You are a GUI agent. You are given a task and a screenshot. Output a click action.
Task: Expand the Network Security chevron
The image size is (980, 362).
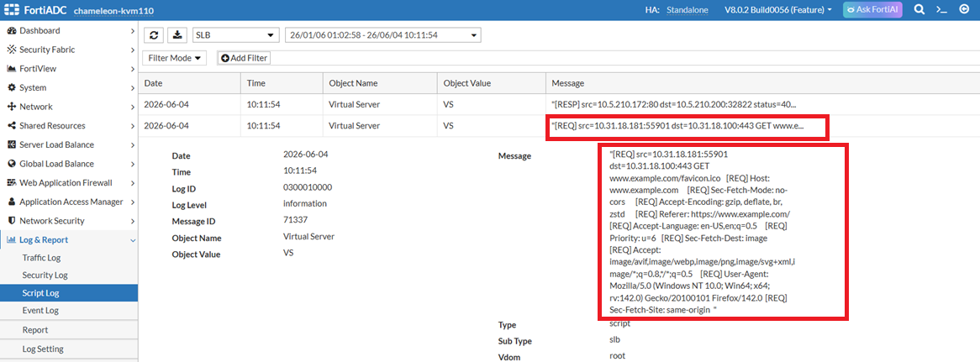(133, 221)
